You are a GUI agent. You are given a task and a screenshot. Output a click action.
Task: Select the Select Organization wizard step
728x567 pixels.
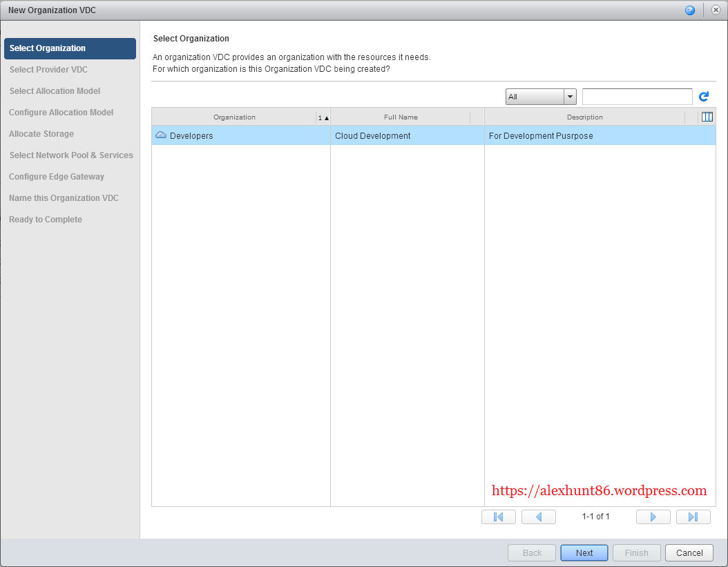70,48
